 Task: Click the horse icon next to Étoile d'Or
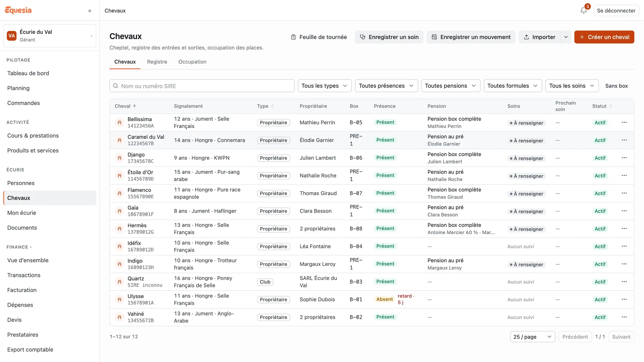tap(119, 175)
